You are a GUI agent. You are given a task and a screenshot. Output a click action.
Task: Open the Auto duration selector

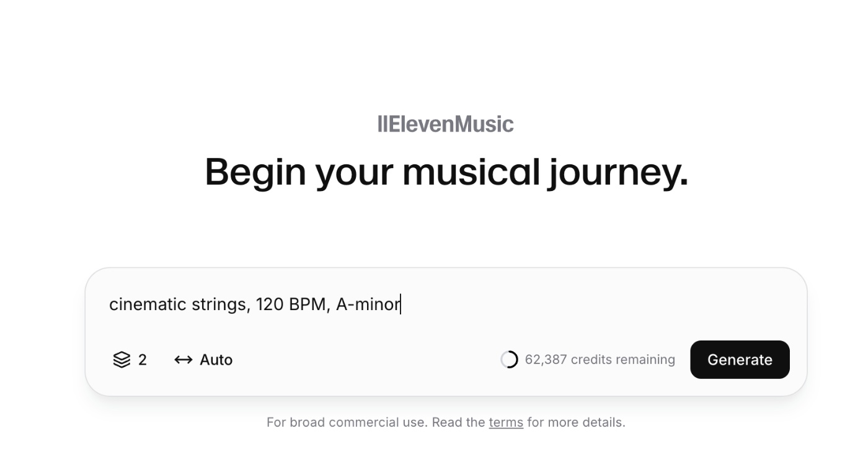pos(216,360)
